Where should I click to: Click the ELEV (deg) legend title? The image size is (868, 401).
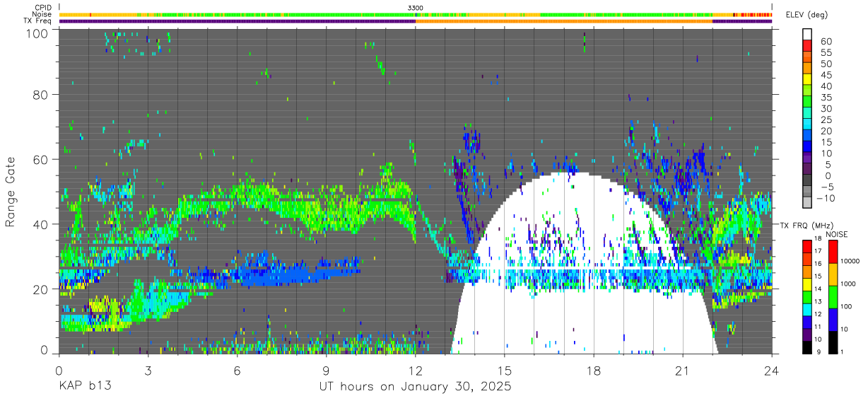point(807,14)
